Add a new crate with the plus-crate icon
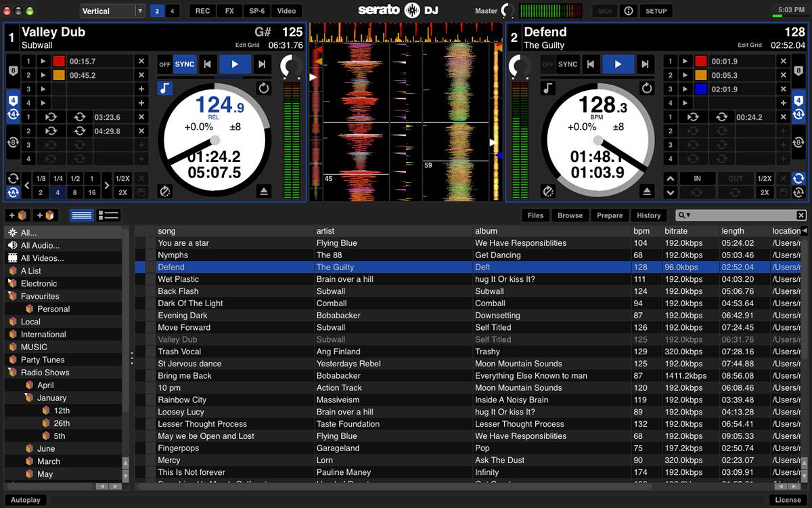This screenshot has height=508, width=812. tap(17, 215)
